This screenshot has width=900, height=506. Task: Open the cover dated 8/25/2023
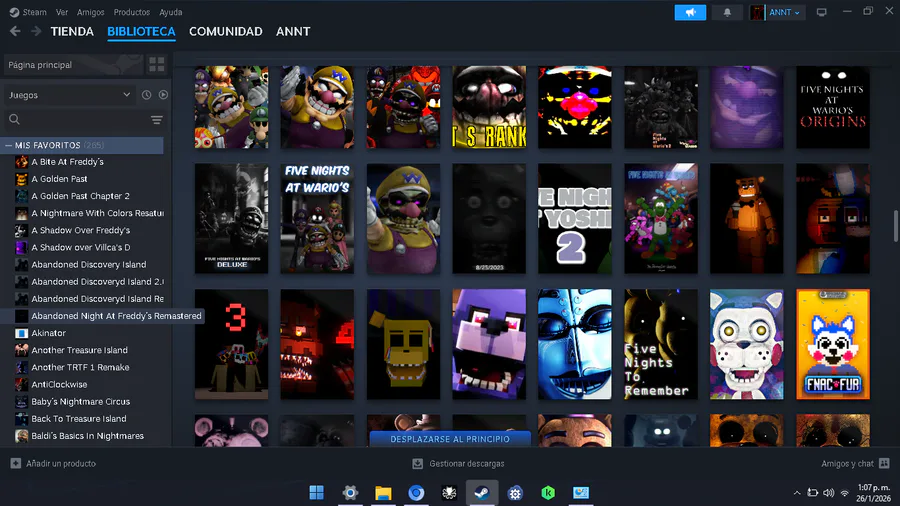489,219
